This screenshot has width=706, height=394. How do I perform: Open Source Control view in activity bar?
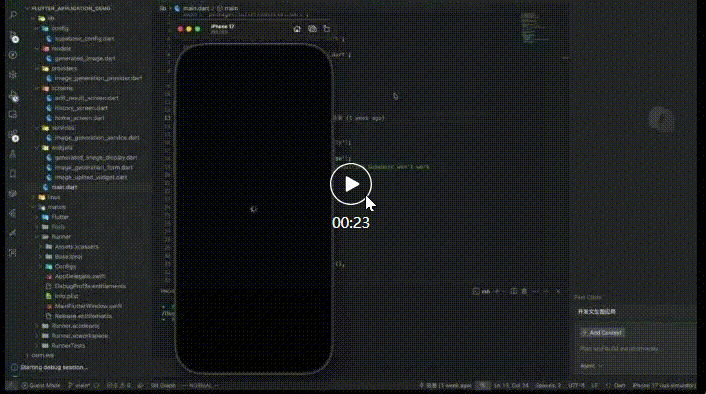pos(13,36)
